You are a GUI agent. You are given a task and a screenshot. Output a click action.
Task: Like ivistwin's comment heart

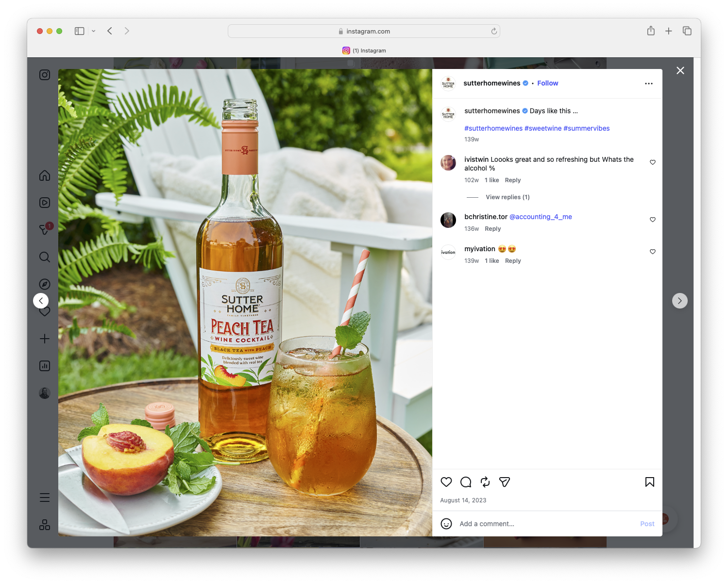pyautogui.click(x=653, y=162)
